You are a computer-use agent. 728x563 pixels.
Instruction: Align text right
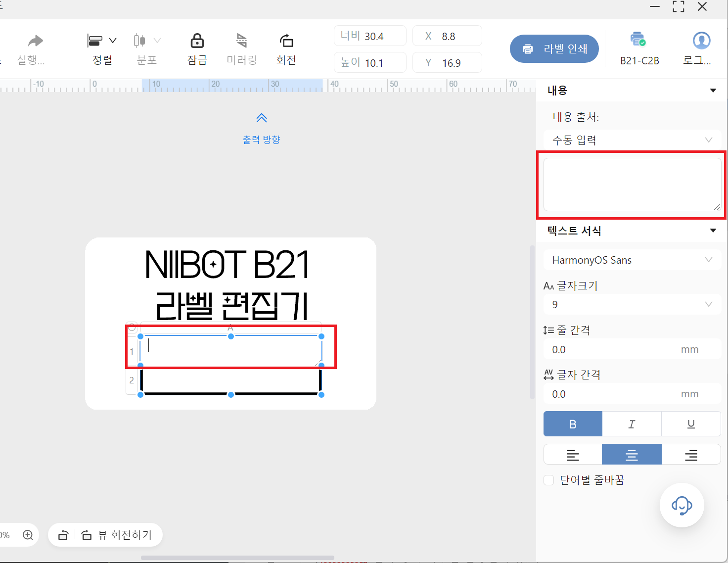pyautogui.click(x=691, y=455)
